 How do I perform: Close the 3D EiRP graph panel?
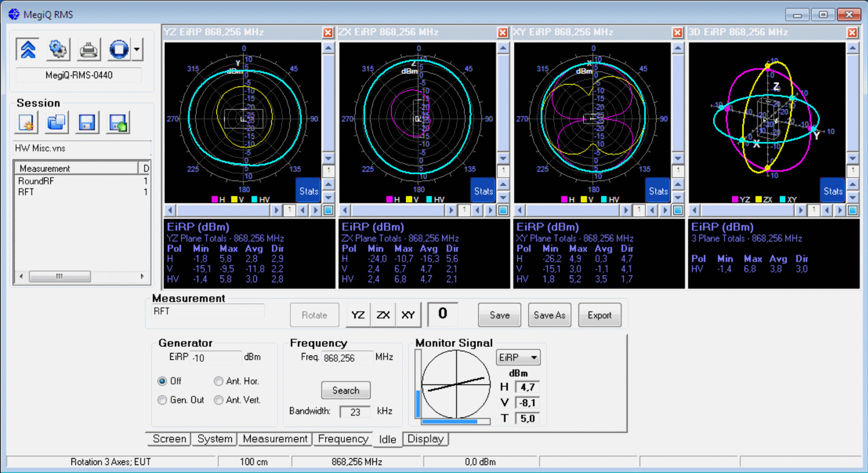852,33
